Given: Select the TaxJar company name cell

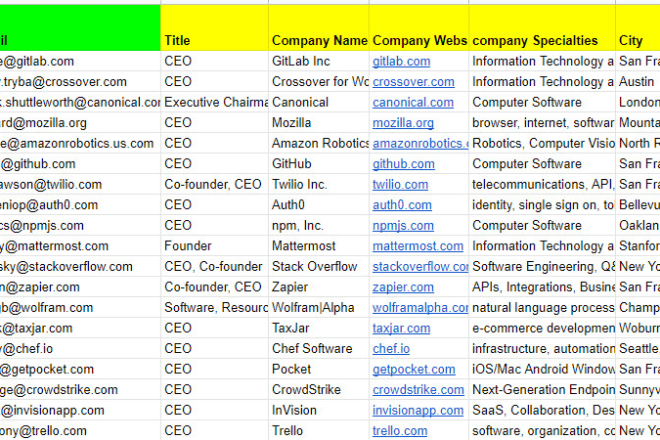Looking at the screenshot, I should (319, 328).
